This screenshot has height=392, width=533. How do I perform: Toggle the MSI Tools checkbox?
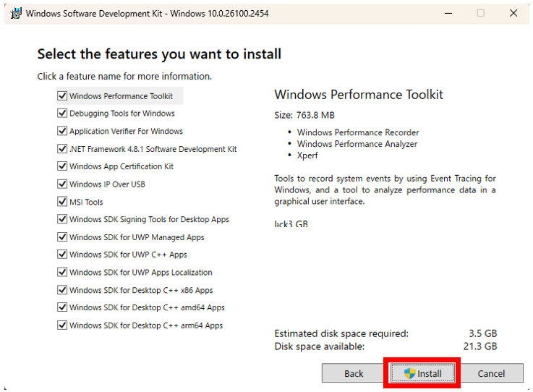coord(62,203)
